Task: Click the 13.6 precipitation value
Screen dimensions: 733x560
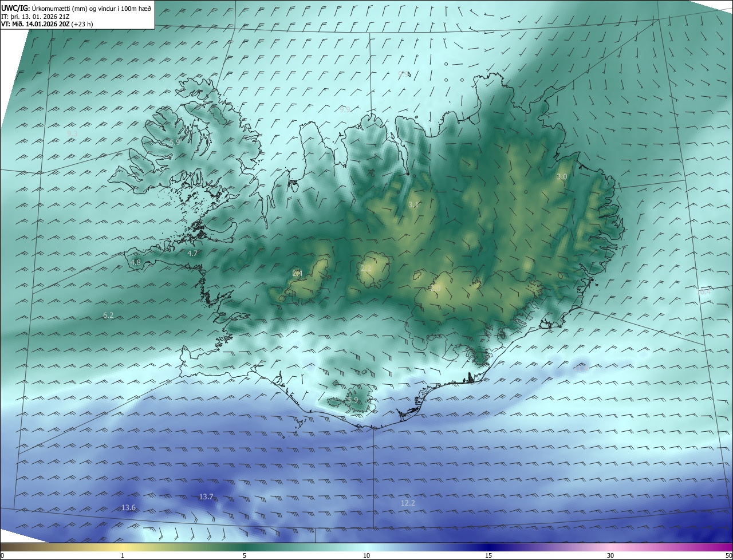Action: pyautogui.click(x=129, y=507)
